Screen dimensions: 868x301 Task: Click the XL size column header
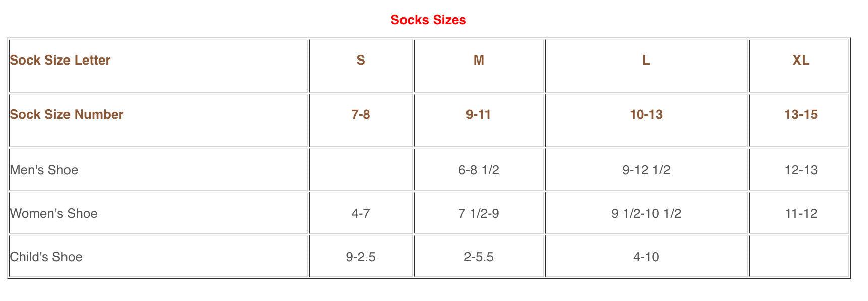point(800,61)
